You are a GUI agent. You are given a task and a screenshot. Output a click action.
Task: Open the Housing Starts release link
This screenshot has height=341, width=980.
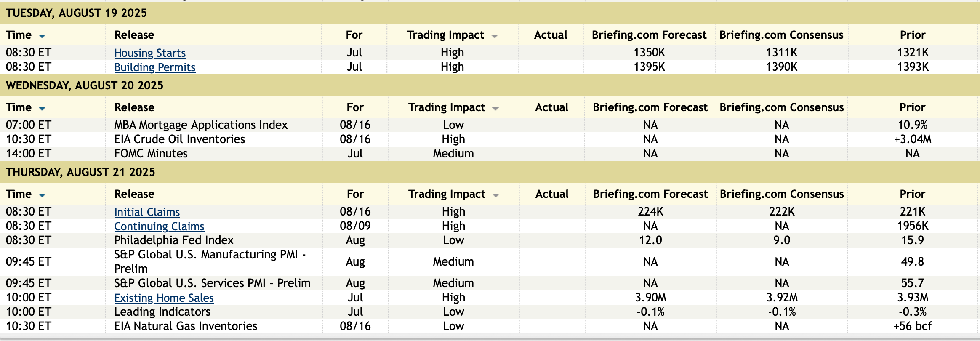pyautogui.click(x=150, y=53)
